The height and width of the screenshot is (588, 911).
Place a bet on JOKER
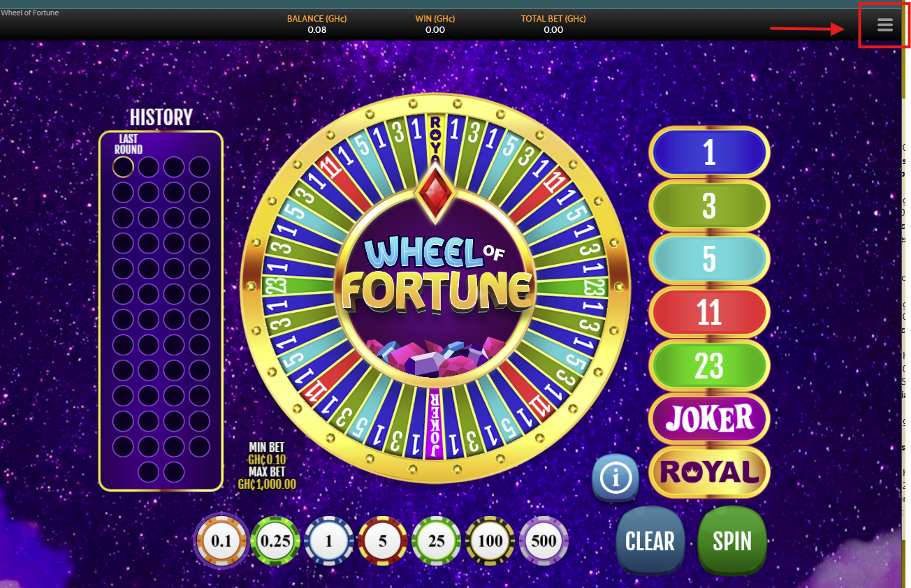709,418
